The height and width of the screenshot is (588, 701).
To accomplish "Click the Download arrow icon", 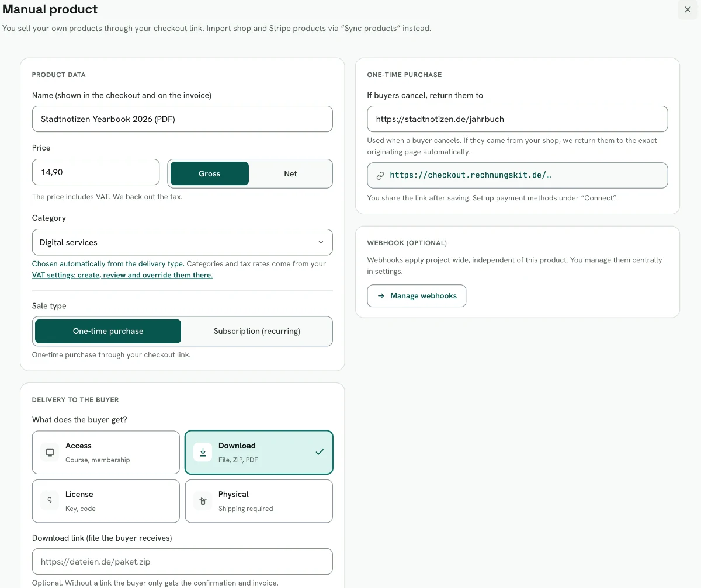I will (x=203, y=453).
